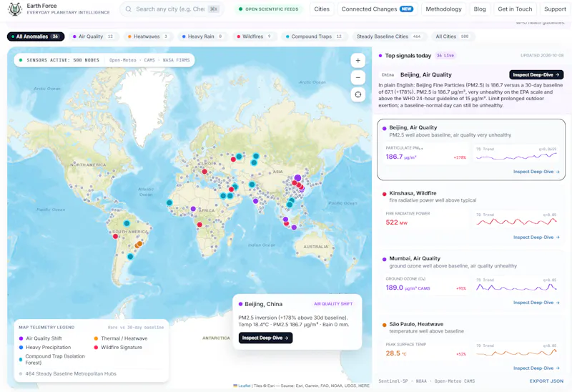The image size is (572, 392).
Task: Select the São Paulo, Heatwave signal title
Action: pos(416,324)
